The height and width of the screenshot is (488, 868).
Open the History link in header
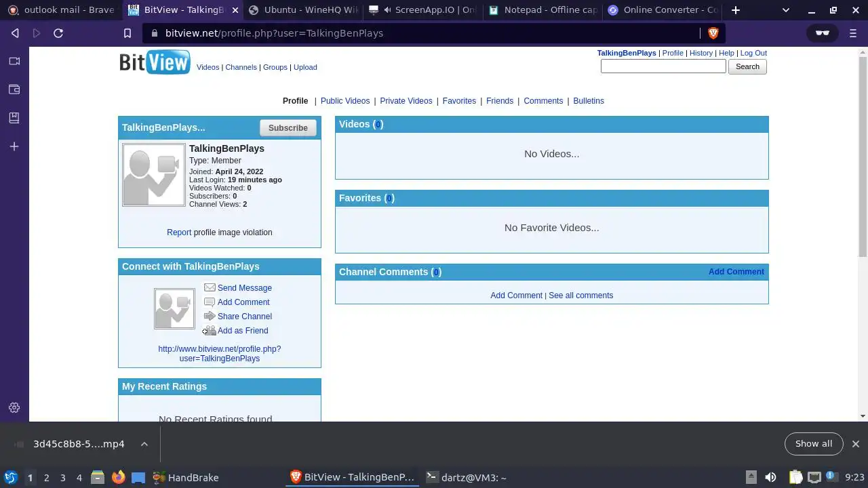click(701, 53)
